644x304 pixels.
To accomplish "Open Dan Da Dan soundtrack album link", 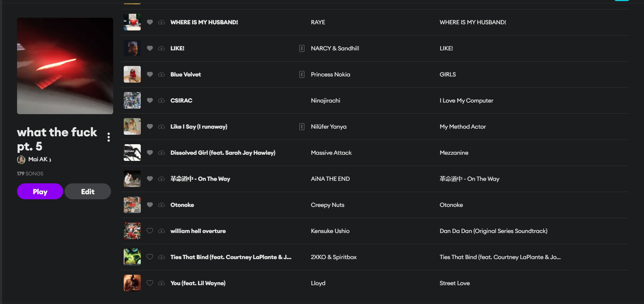I will pos(493,231).
